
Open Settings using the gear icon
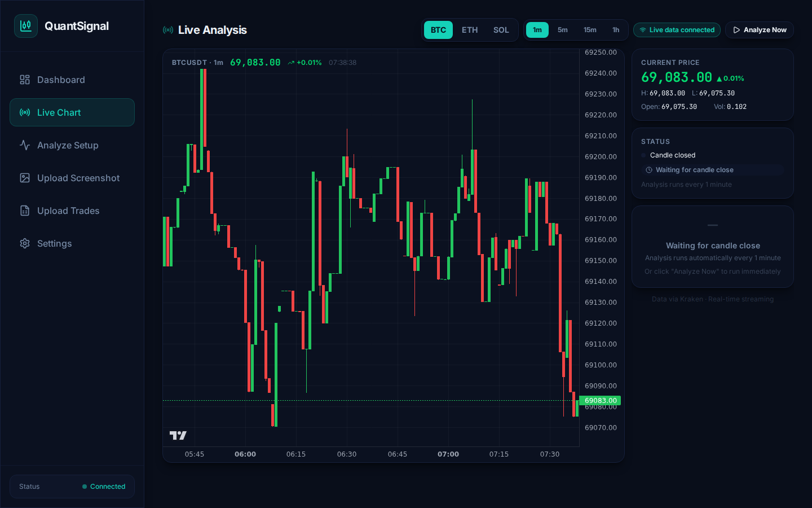[x=24, y=243]
